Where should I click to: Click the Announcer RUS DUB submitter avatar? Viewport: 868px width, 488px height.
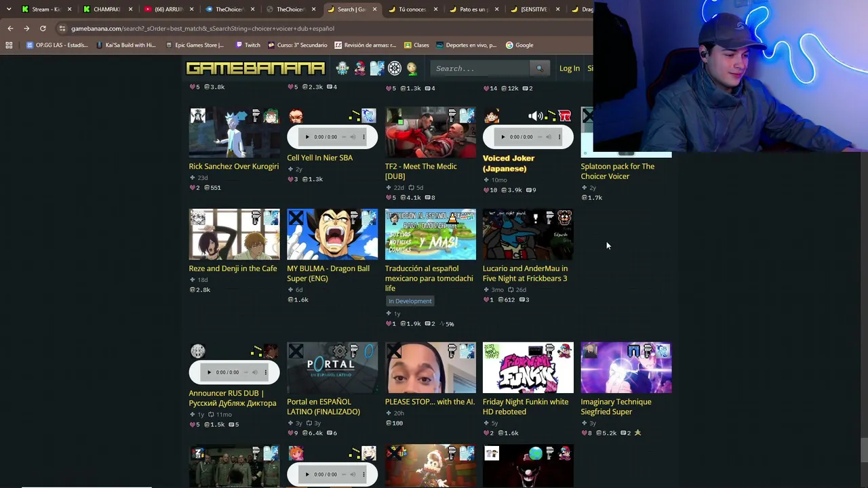point(197,351)
